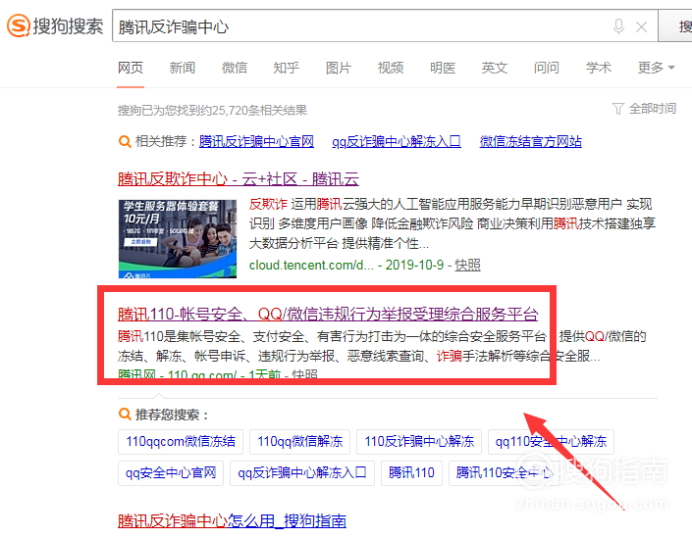Switch to the 视频 tab
692x538 pixels.
tap(391, 68)
